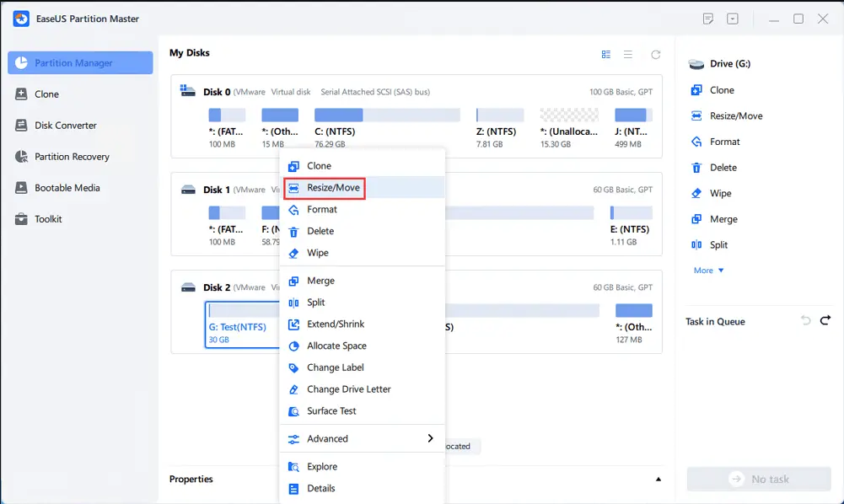Refresh the disk list
844x504 pixels.
(656, 54)
